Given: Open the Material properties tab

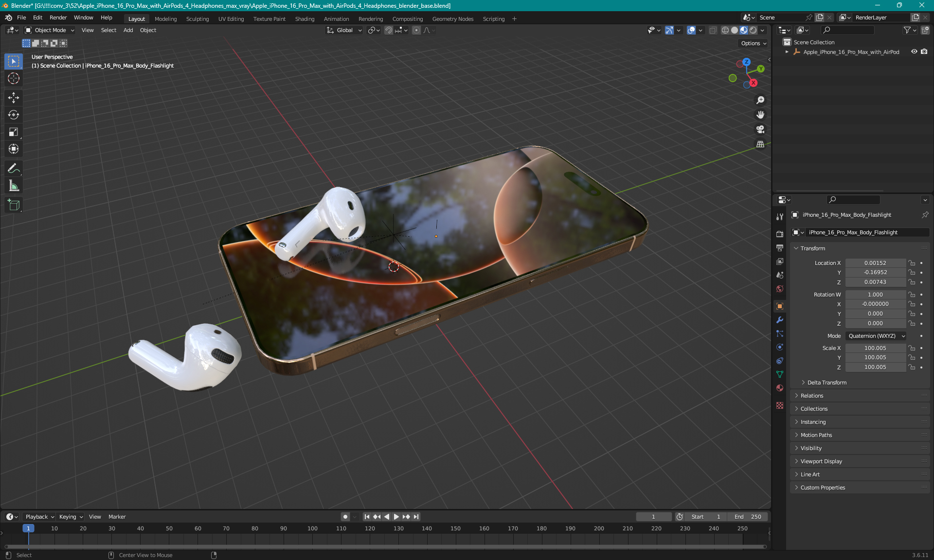Looking at the screenshot, I should [780, 388].
